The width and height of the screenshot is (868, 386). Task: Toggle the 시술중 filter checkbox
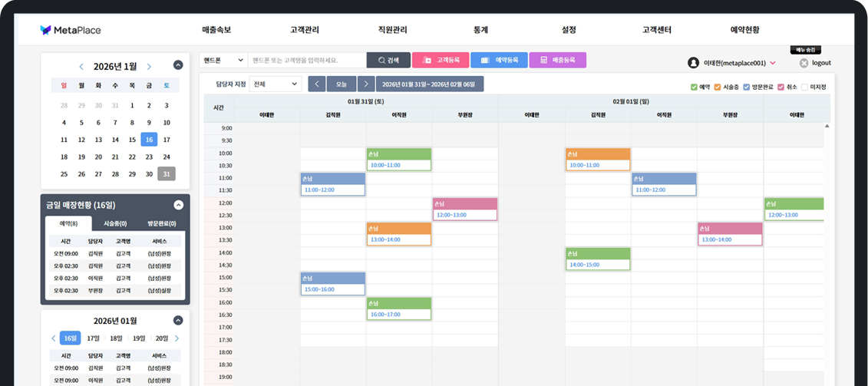click(718, 87)
